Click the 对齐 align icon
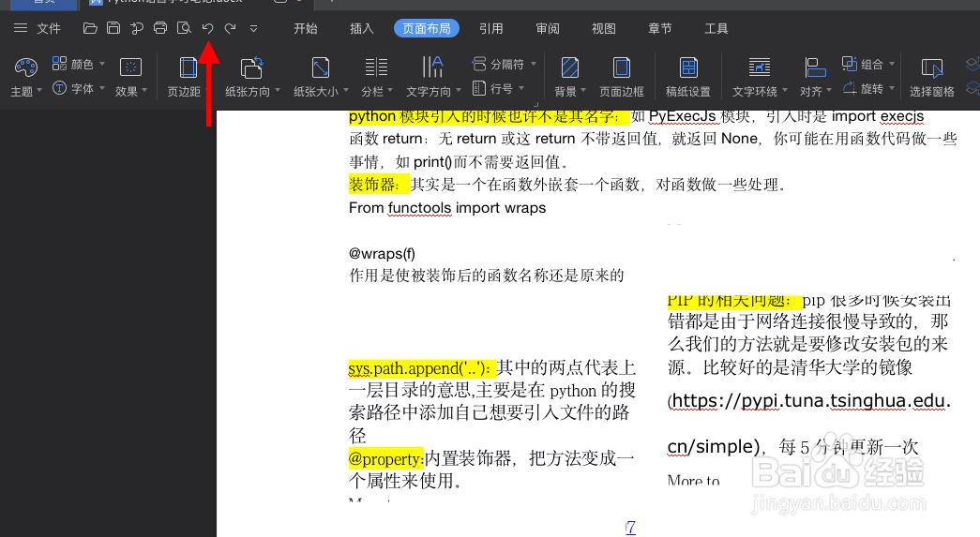Image resolution: width=980 pixels, height=537 pixels. (815, 67)
